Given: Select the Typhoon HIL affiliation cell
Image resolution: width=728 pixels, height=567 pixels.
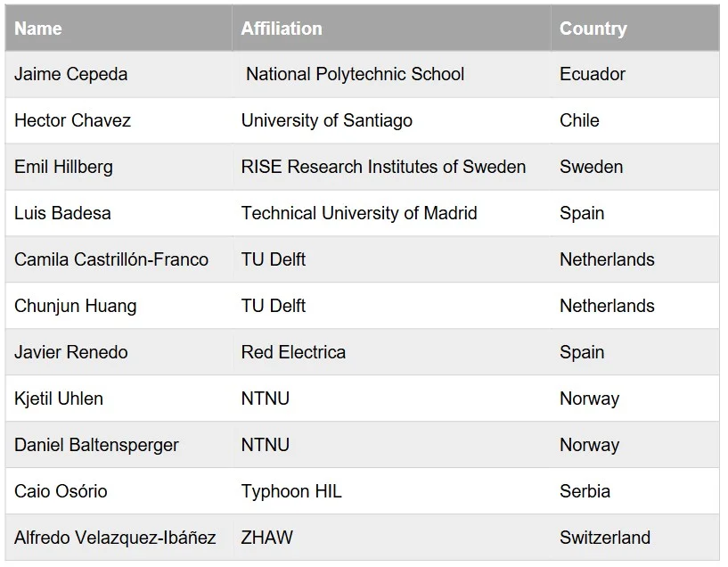Looking at the screenshot, I should click(x=391, y=491).
